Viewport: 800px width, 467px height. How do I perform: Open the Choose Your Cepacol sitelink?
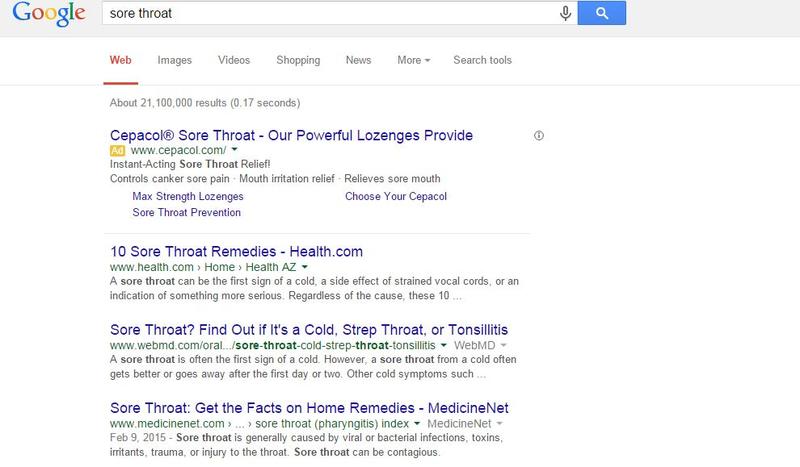tap(396, 196)
